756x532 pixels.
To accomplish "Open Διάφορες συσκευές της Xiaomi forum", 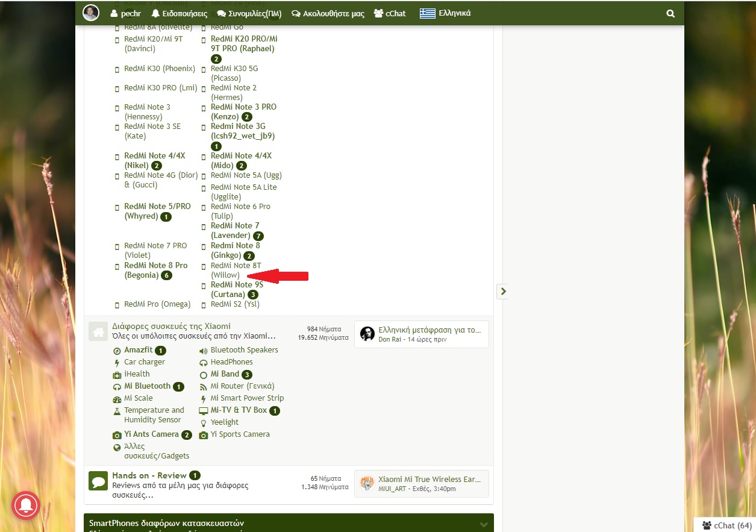I will 171,326.
